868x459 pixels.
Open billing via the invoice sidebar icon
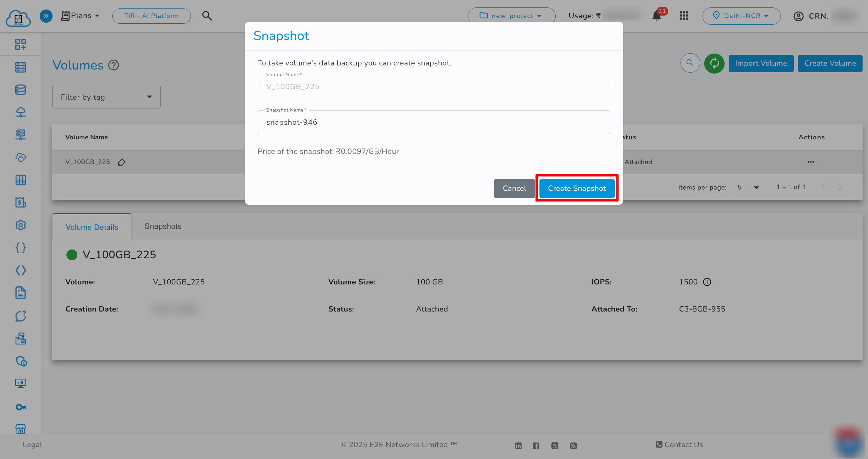[x=20, y=202]
